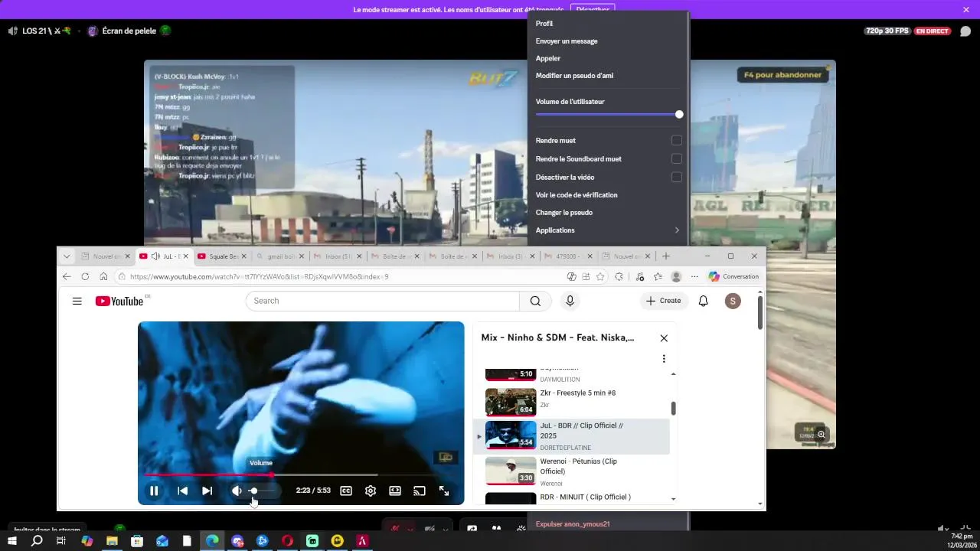Close the Mix playlist panel
The width and height of the screenshot is (980, 551).
click(x=664, y=338)
